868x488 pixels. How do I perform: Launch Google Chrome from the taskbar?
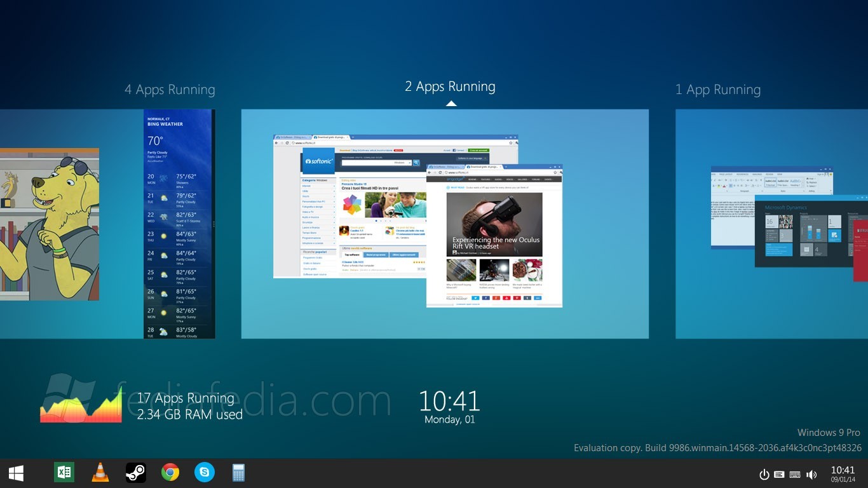[170, 473]
